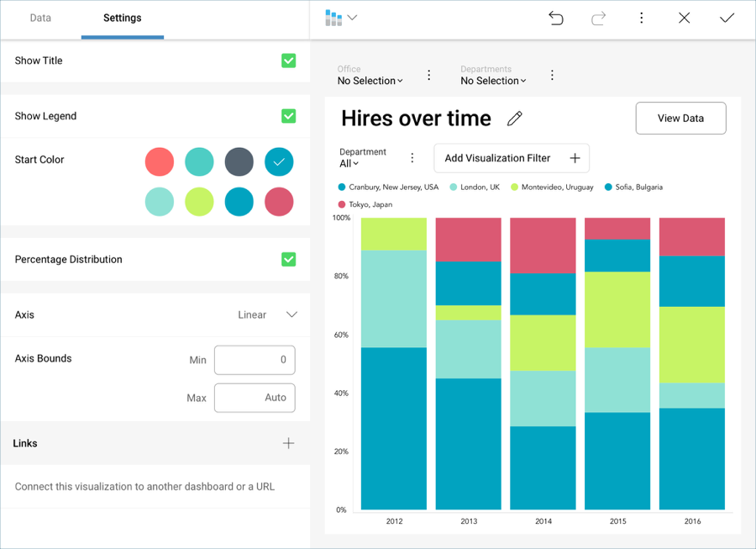The height and width of the screenshot is (549, 756).
Task: Open the top toolbar overflow menu
Action: click(641, 18)
